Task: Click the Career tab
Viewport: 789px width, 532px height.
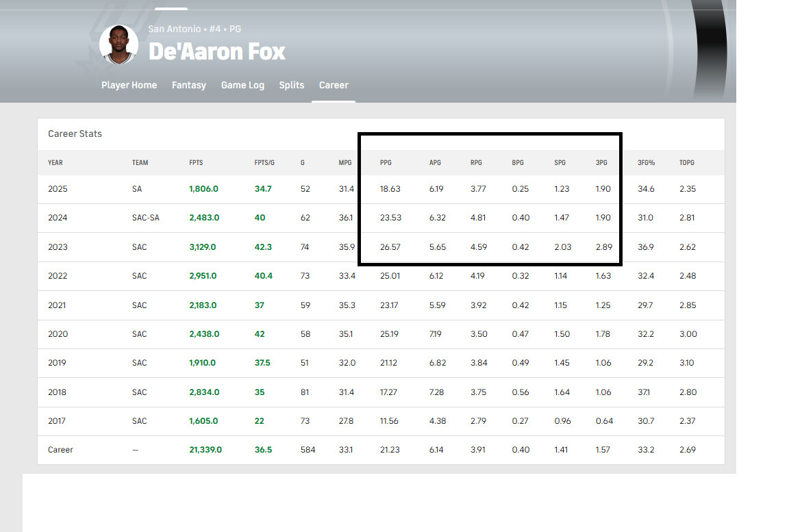Action: [x=334, y=86]
